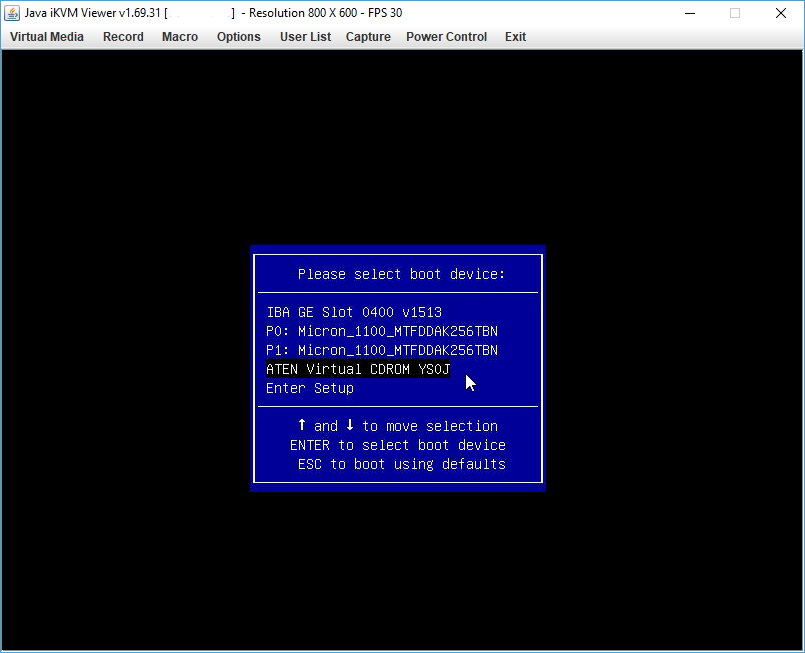Click 'ESC to boot using defaults' hint
The width and height of the screenshot is (805, 653).
(x=401, y=464)
